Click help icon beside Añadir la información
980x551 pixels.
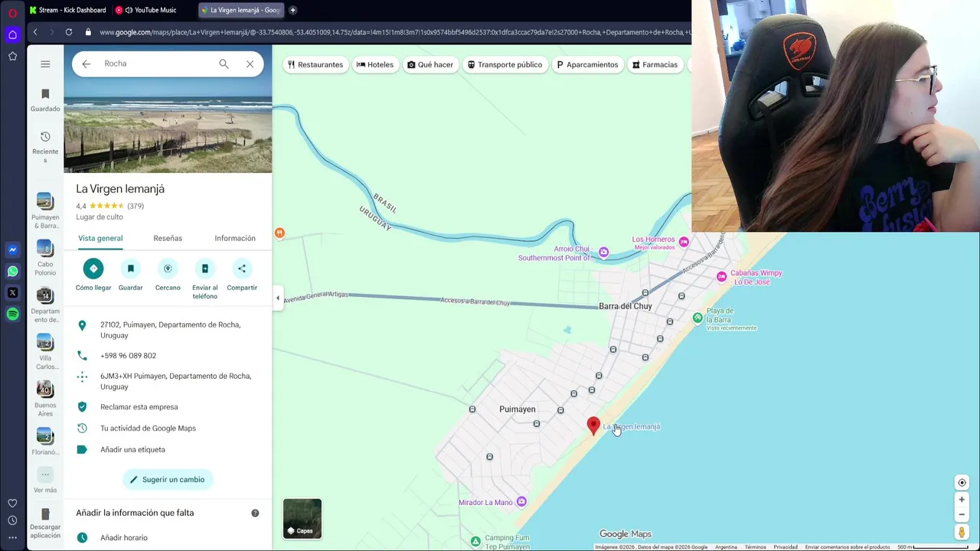tap(255, 513)
